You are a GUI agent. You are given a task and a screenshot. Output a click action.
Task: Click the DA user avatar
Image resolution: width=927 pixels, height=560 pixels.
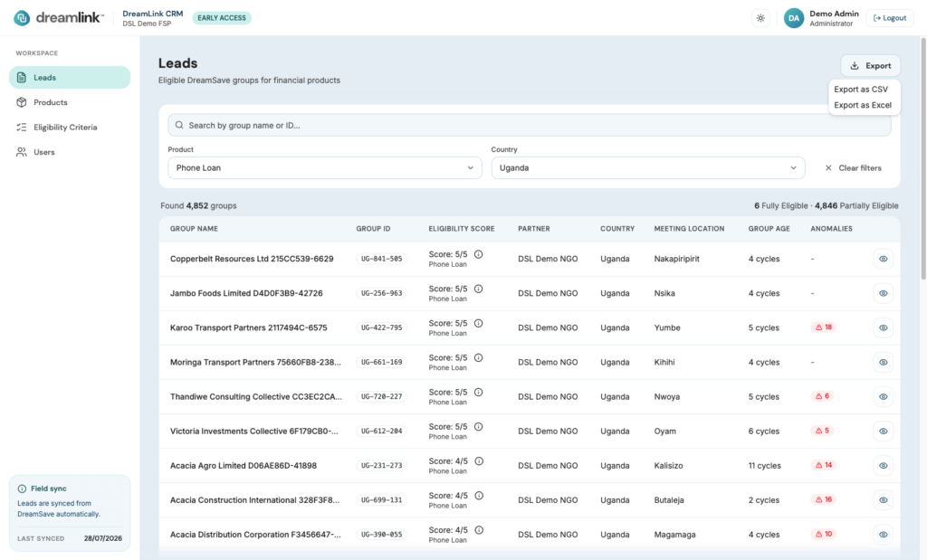pyautogui.click(x=793, y=18)
